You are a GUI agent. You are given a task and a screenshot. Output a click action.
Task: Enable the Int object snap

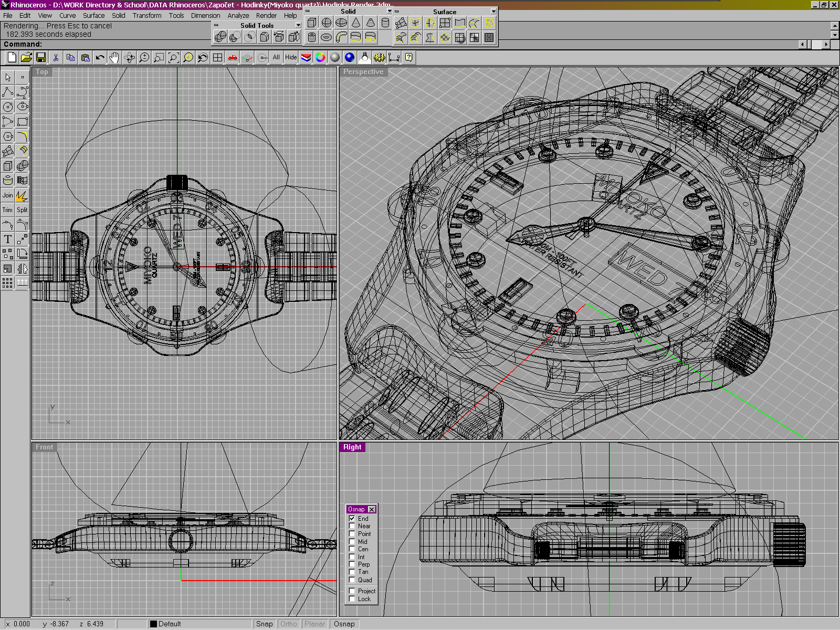click(x=352, y=557)
